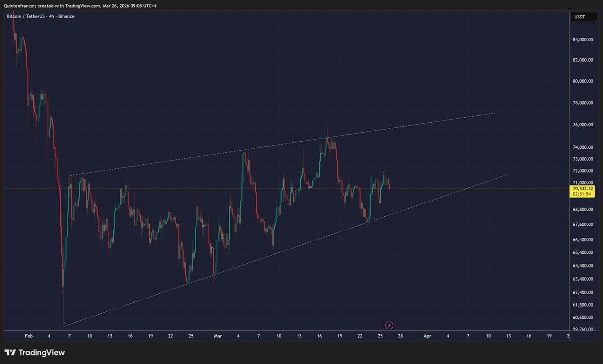The width and height of the screenshot is (603, 364).
Task: Select the 84,000.00 price axis label
Action: click(x=582, y=40)
